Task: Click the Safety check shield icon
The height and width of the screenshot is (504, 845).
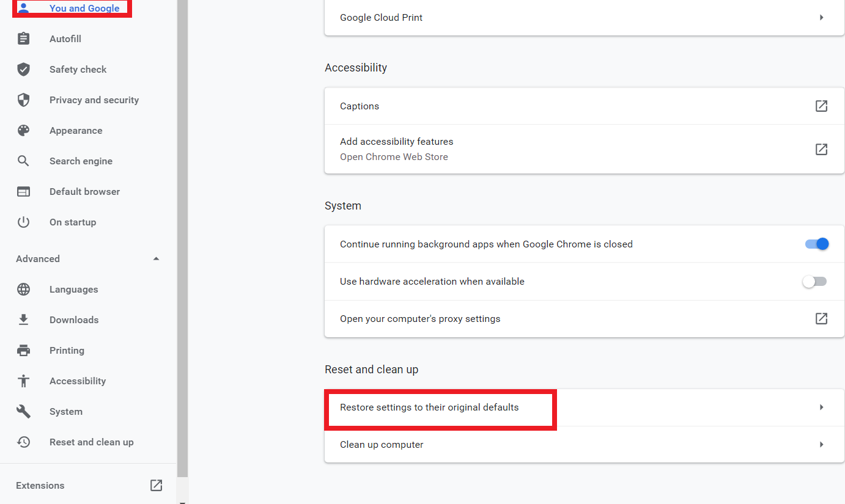Action: pyautogui.click(x=23, y=70)
